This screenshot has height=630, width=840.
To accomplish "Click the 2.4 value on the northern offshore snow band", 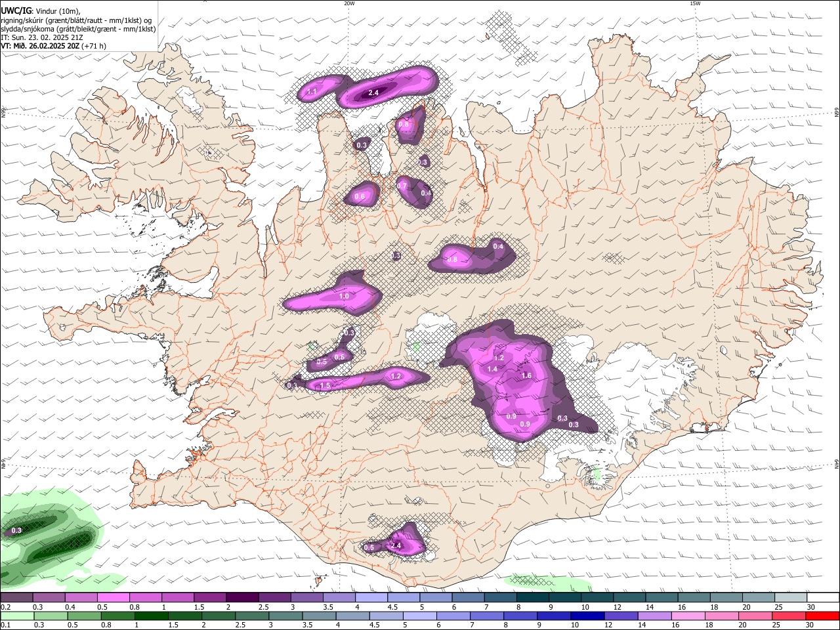I will point(373,93).
